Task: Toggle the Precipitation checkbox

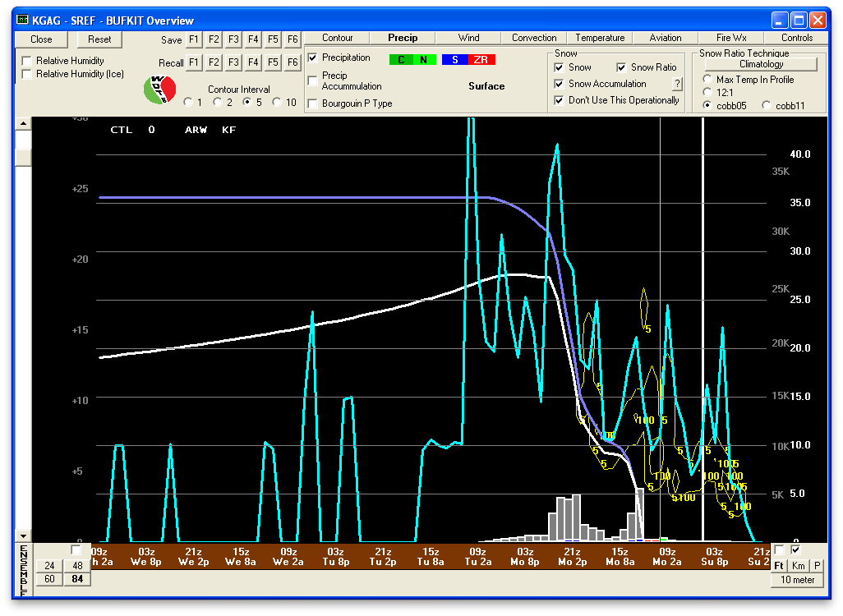Action: pos(312,57)
